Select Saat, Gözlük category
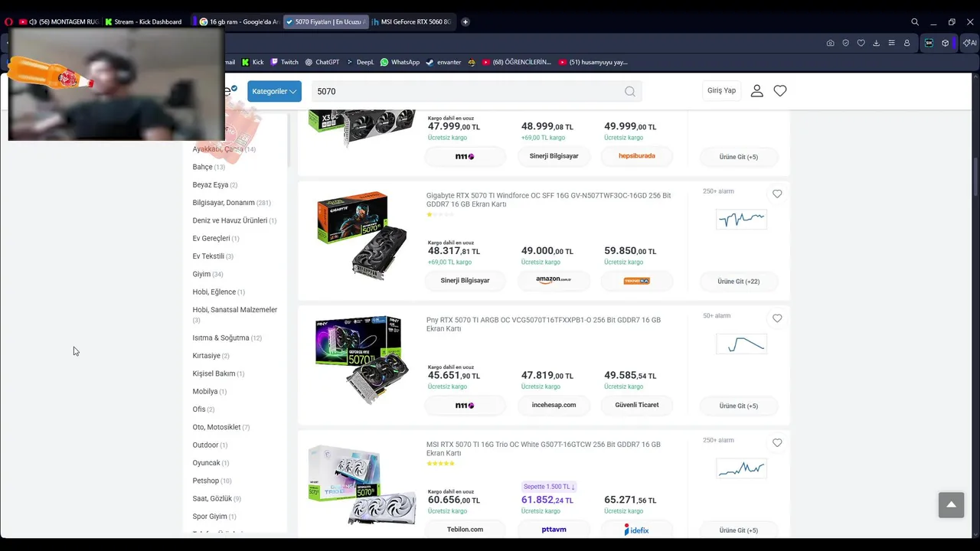The image size is (980, 551). [217, 498]
